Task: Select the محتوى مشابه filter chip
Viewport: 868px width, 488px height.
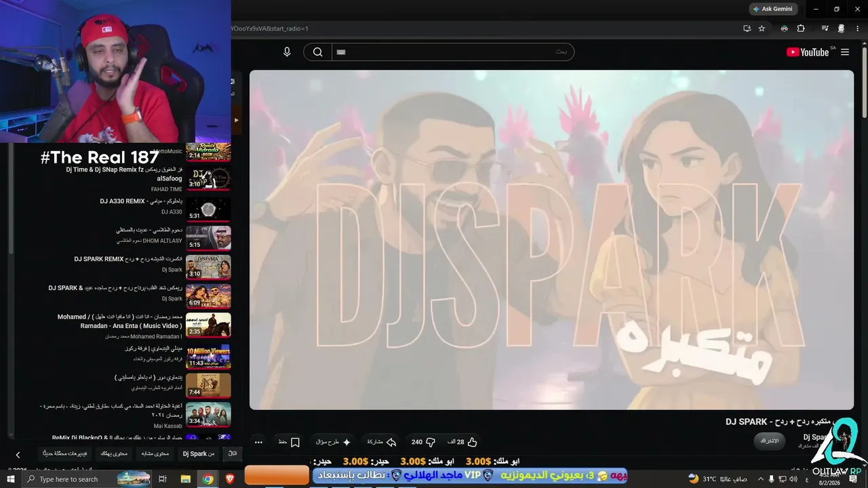Action: (155, 453)
